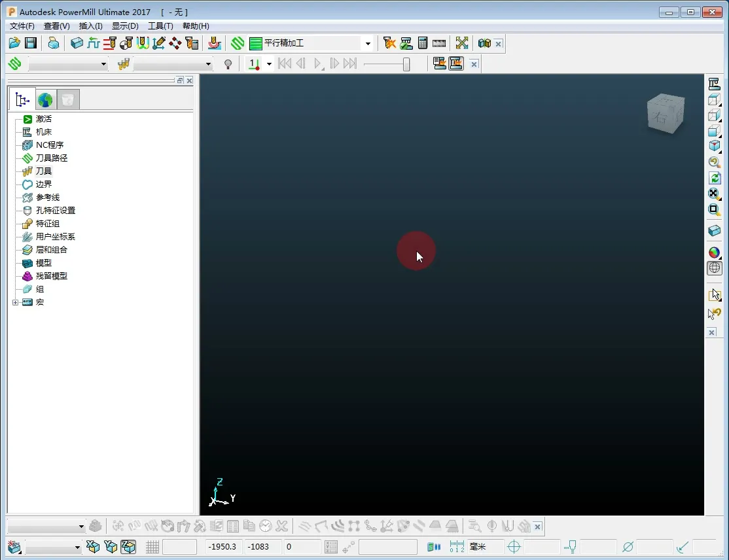The width and height of the screenshot is (729, 560).
Task: Open project with the folder icon
Action: coord(14,43)
